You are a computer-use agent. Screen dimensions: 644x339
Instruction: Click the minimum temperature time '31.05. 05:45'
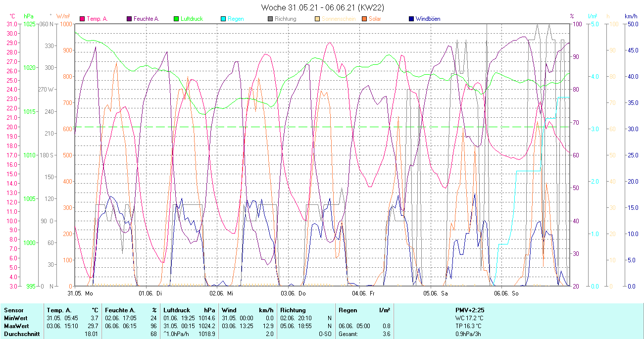[63, 318]
